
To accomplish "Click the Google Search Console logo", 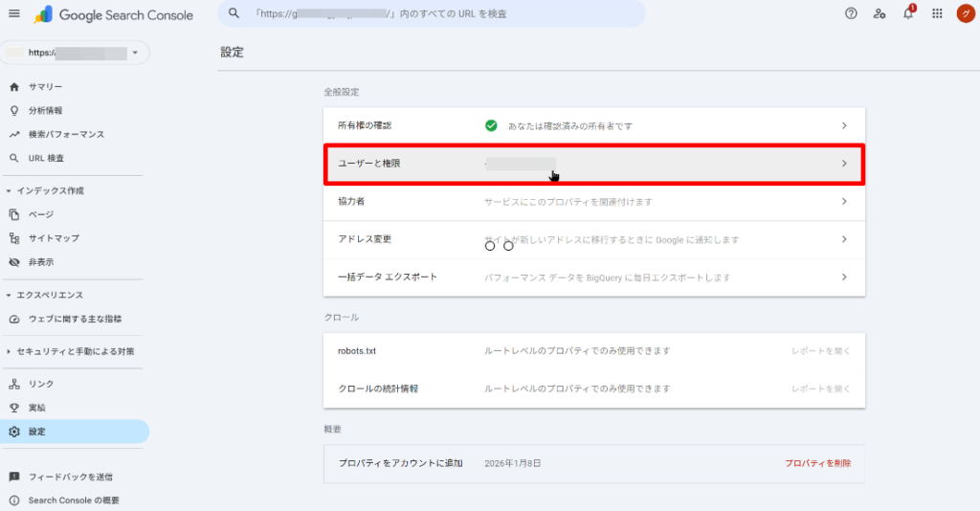I will click(114, 15).
